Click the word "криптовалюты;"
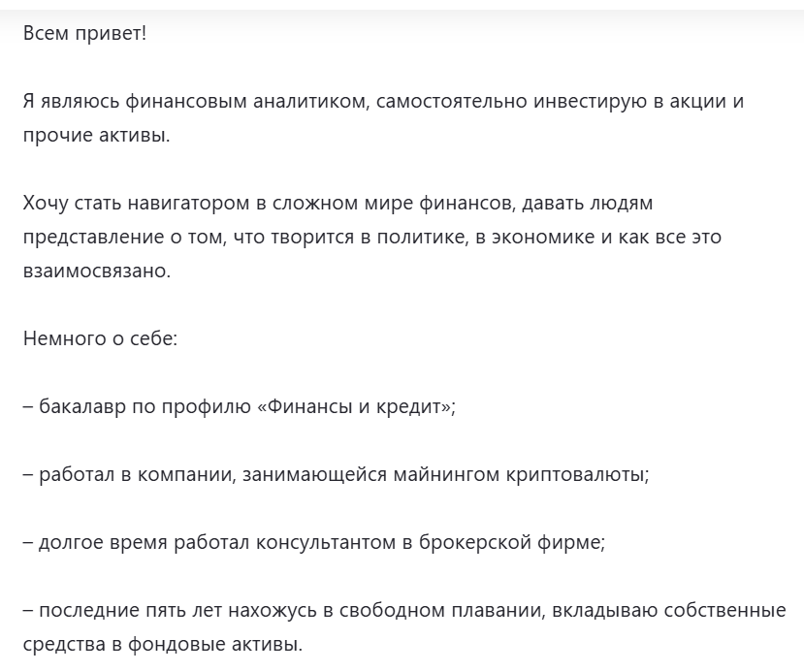The height and width of the screenshot is (672, 804). (x=578, y=474)
